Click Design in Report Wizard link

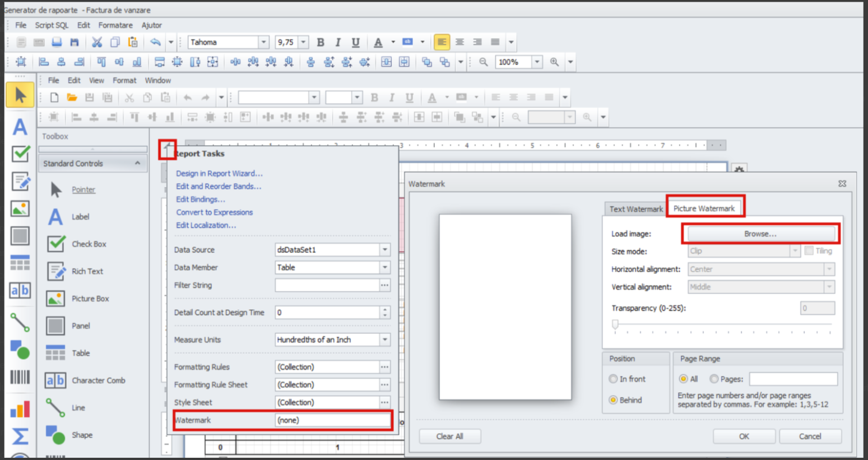click(219, 174)
